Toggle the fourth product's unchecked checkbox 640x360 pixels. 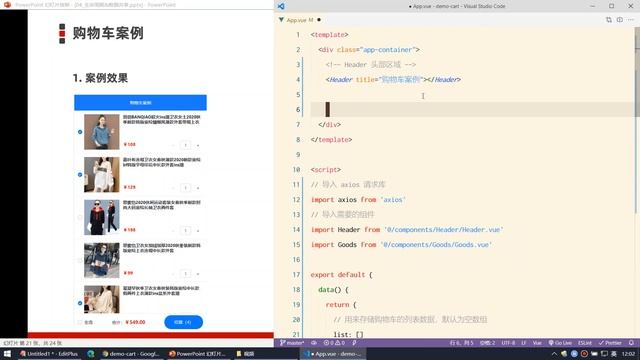80,260
